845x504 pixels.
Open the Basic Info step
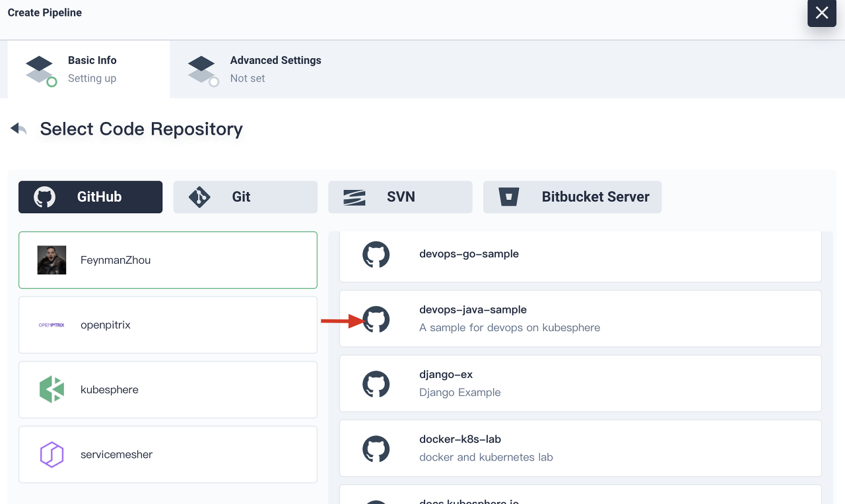88,69
